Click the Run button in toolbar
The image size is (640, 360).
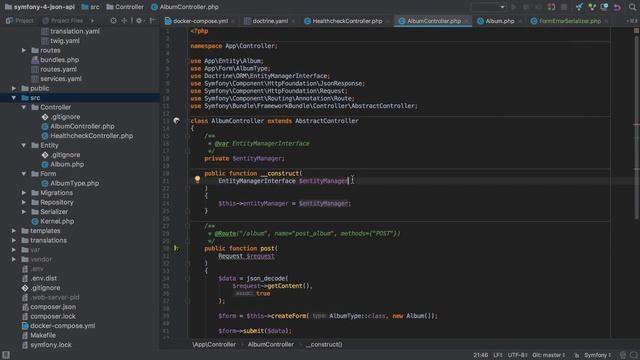pyautogui.click(x=514, y=7)
